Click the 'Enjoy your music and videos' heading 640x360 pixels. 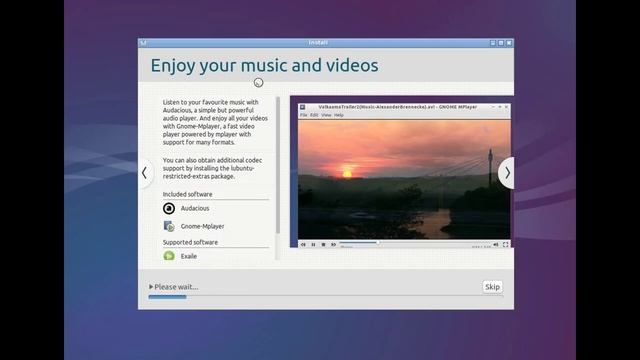point(264,66)
